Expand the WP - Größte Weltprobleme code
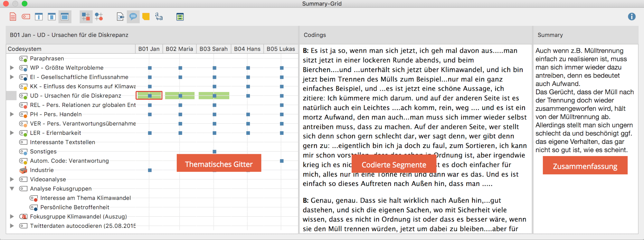 [x=12, y=68]
